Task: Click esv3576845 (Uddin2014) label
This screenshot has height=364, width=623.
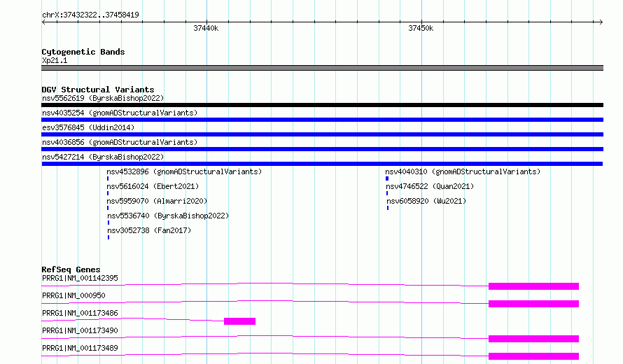Action: [88, 127]
